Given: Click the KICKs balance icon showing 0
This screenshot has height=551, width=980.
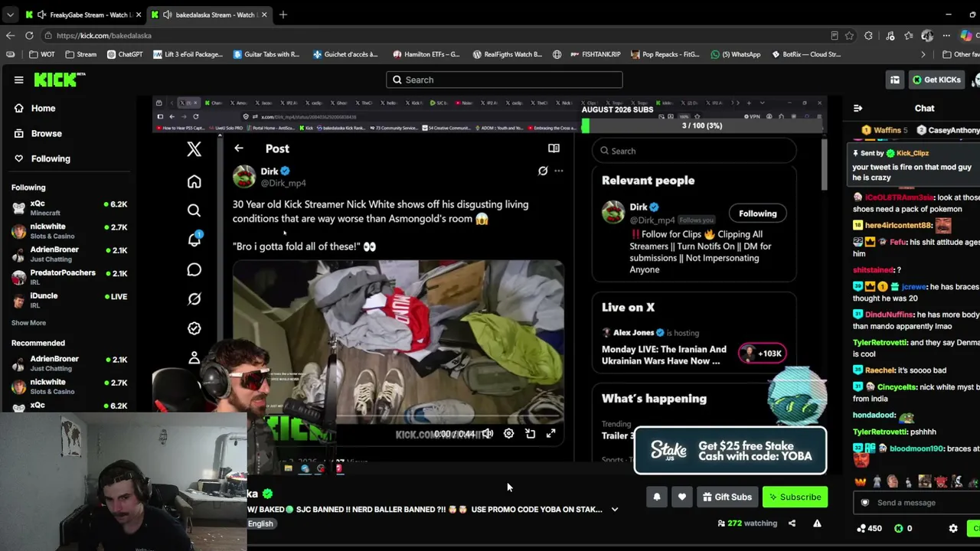Looking at the screenshot, I should coord(903,528).
